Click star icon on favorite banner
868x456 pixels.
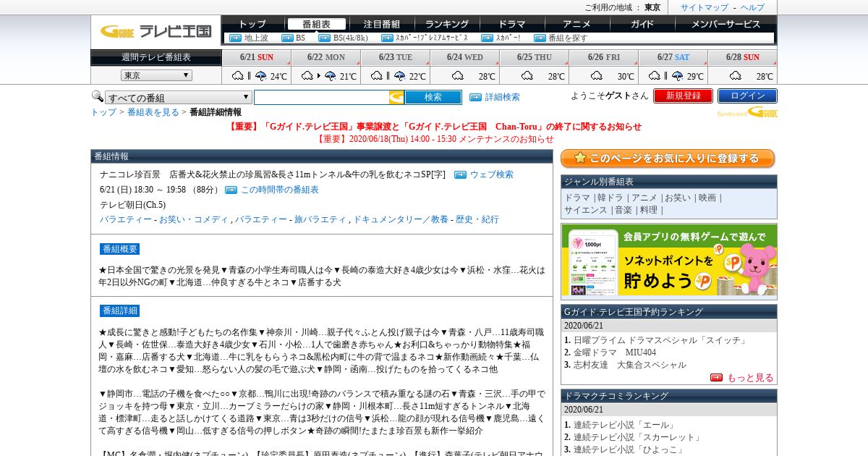click(579, 159)
